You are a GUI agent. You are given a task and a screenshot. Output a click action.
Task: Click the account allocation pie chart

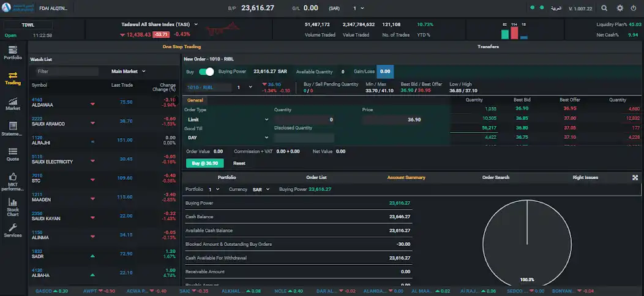pos(527,243)
